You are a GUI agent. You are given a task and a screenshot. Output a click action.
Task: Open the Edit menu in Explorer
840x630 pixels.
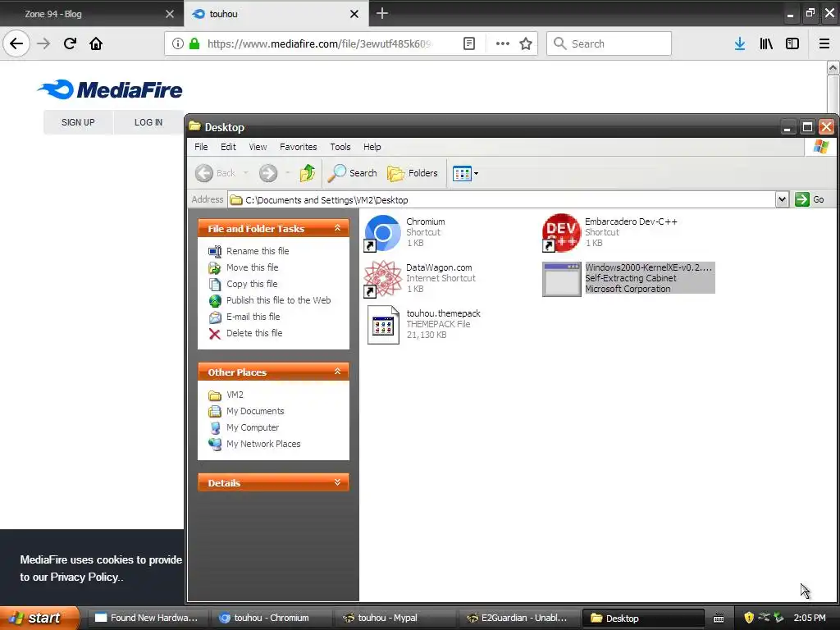(228, 147)
